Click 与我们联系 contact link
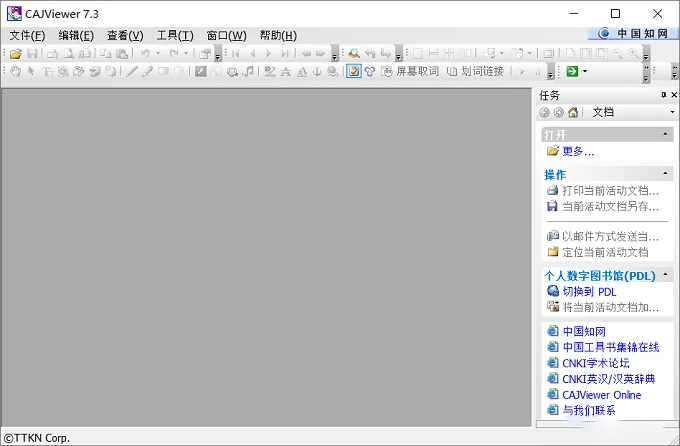Viewport: 680px width, 446px height. (589, 410)
